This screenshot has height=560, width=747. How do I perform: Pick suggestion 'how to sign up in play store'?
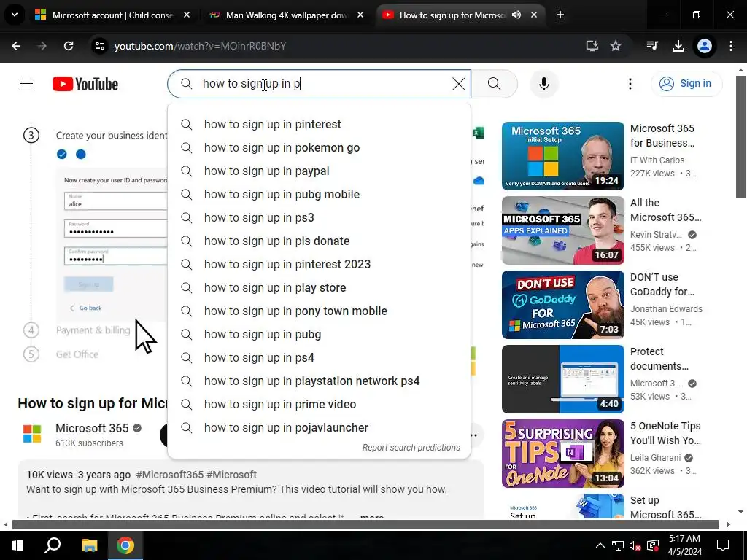coord(320,287)
